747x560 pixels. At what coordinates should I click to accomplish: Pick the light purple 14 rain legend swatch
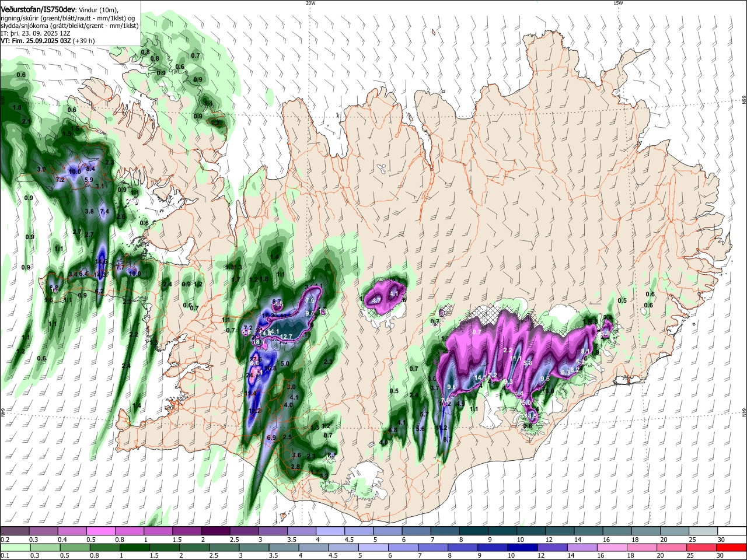[x=584, y=547]
